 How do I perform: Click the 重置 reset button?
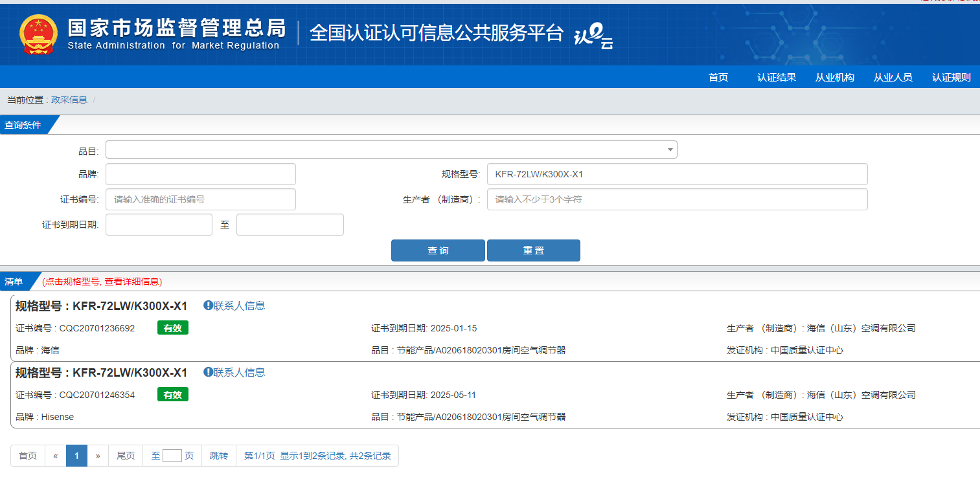point(534,250)
